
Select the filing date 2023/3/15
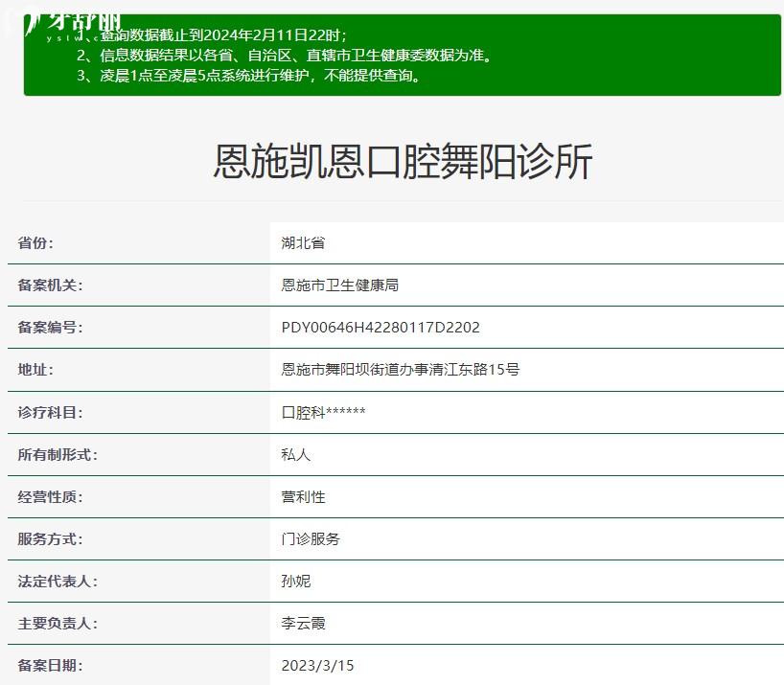317,666
